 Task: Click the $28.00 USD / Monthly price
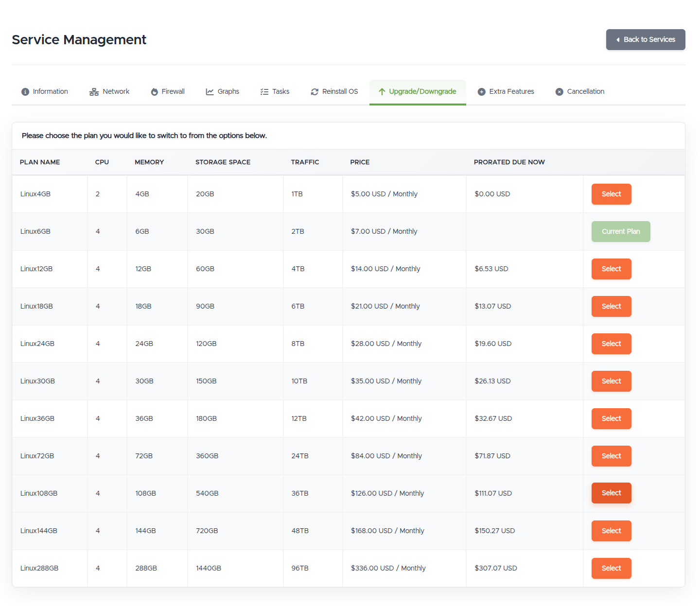(386, 344)
